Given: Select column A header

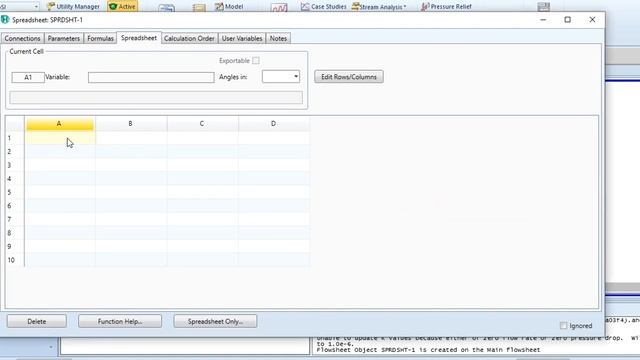Looking at the screenshot, I should pyautogui.click(x=60, y=124).
